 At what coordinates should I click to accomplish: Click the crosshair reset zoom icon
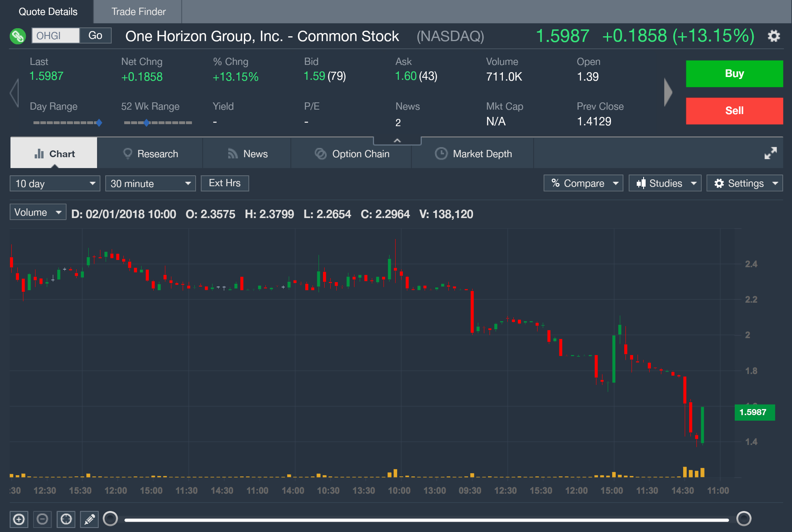66,519
